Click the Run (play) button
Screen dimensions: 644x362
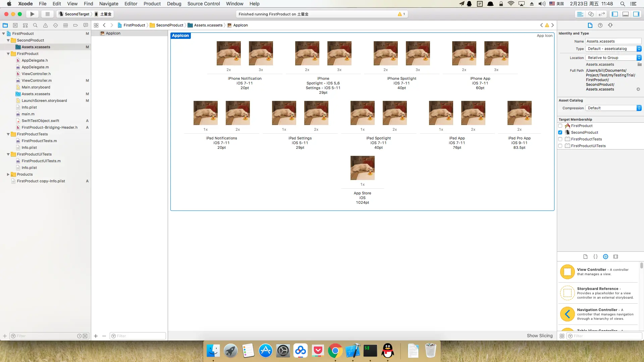[x=32, y=14]
